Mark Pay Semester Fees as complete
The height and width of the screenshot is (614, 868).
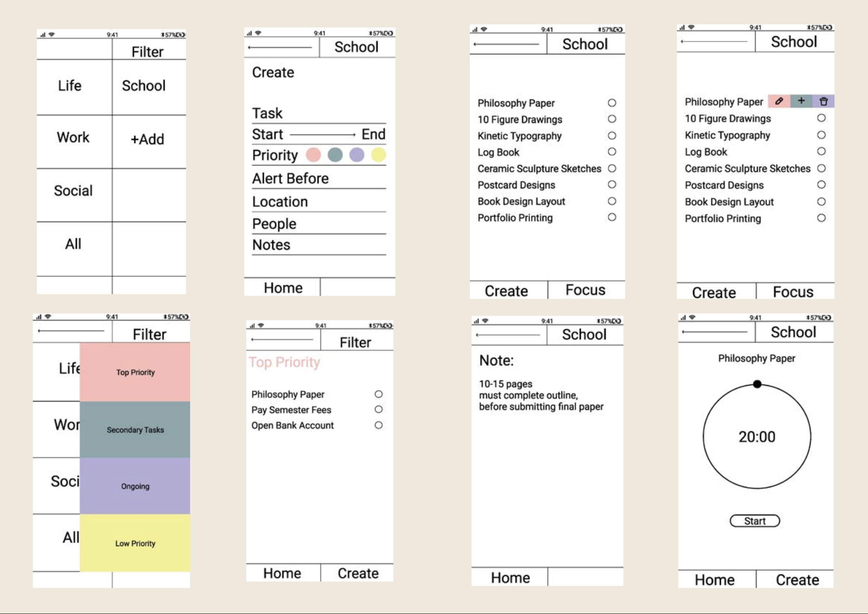[x=378, y=409]
